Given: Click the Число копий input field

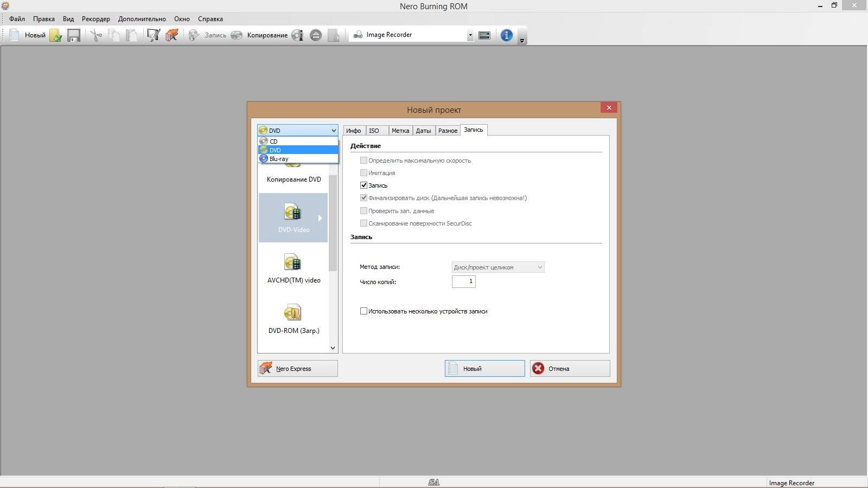Looking at the screenshot, I should [x=464, y=281].
